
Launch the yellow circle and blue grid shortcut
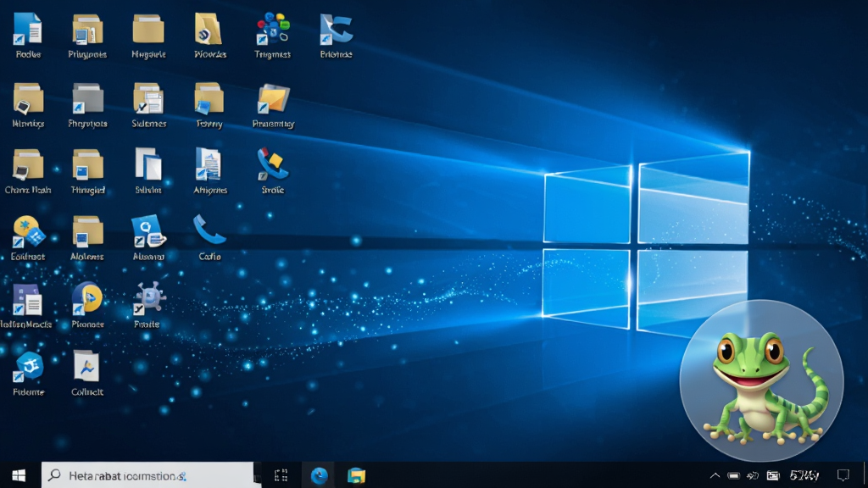coord(29,231)
